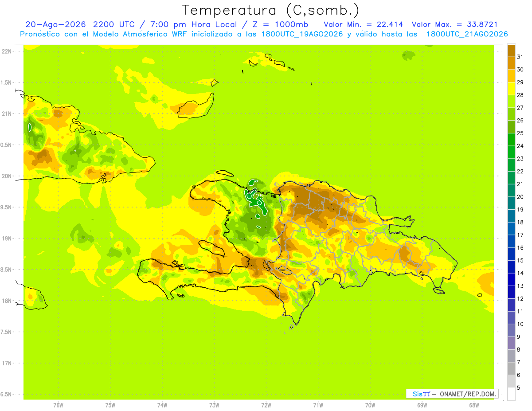The width and height of the screenshot is (532, 411).
Task: Click the '74W' longitude label
Action: [162, 405]
